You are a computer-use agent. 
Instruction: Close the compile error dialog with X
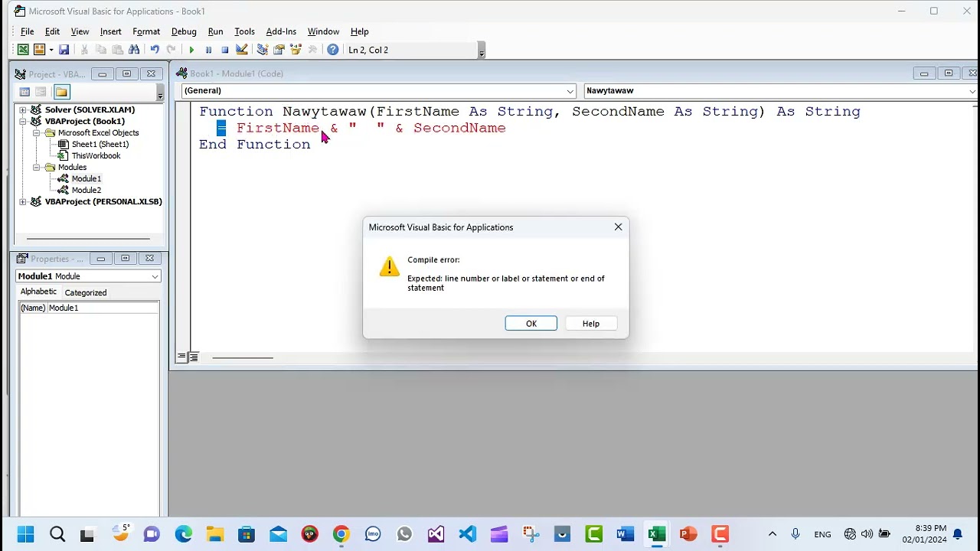click(618, 227)
